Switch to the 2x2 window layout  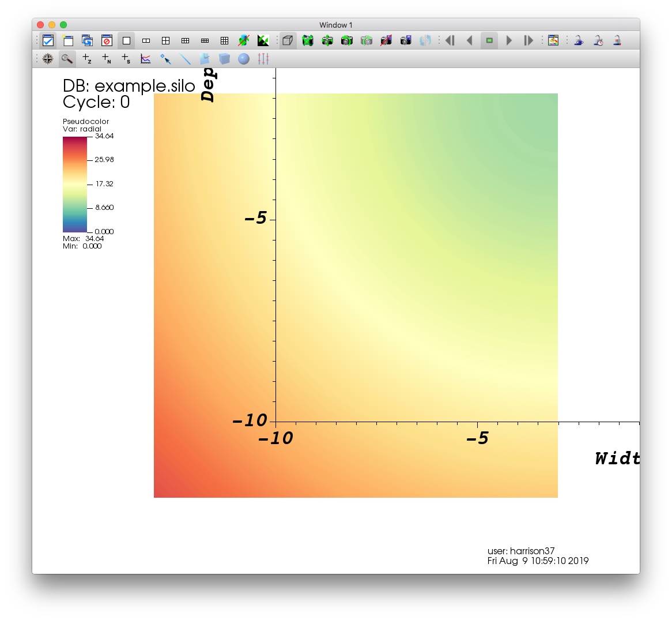point(165,41)
